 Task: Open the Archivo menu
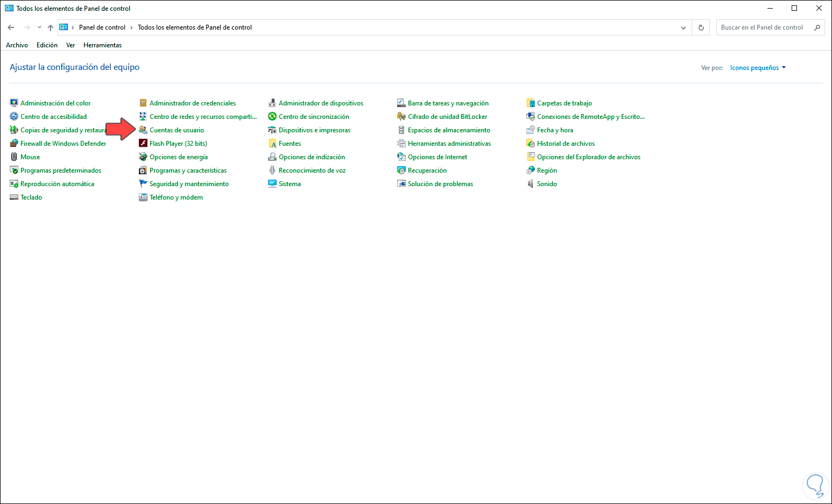click(x=17, y=45)
